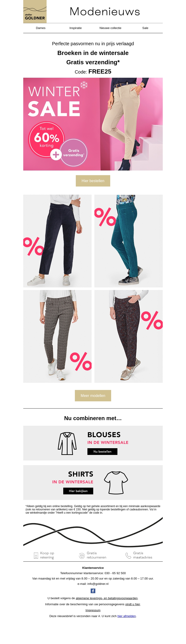Click the t-shirt outline icon
Viewport: 186px width, 644px height.
click(x=116, y=483)
